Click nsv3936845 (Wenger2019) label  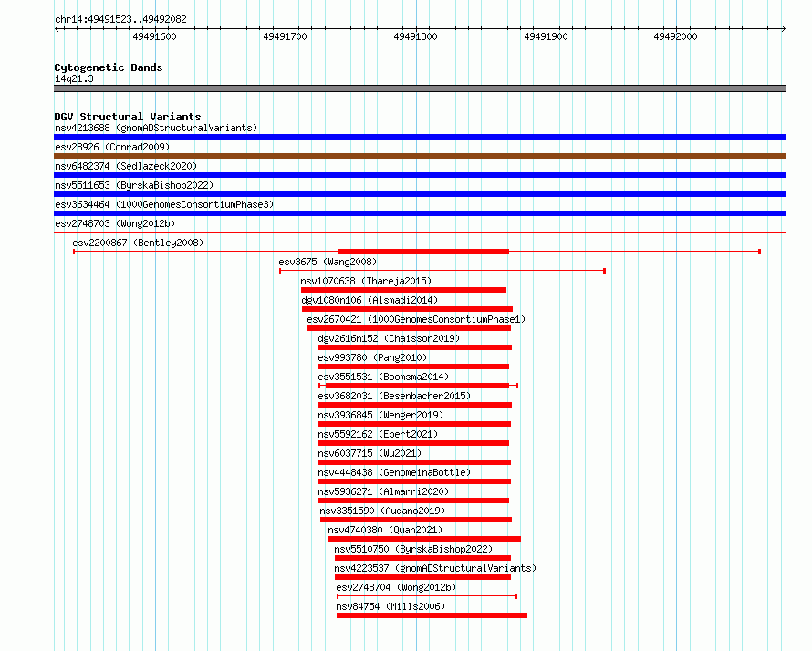coord(380,415)
